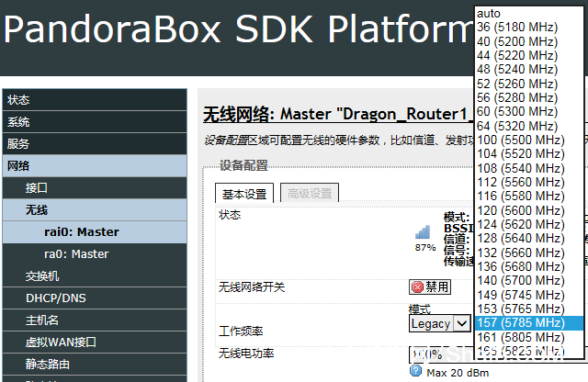Viewport: 588px width, 382px height.
Task: Click the 无线网络开关 label
Action: tap(252, 287)
